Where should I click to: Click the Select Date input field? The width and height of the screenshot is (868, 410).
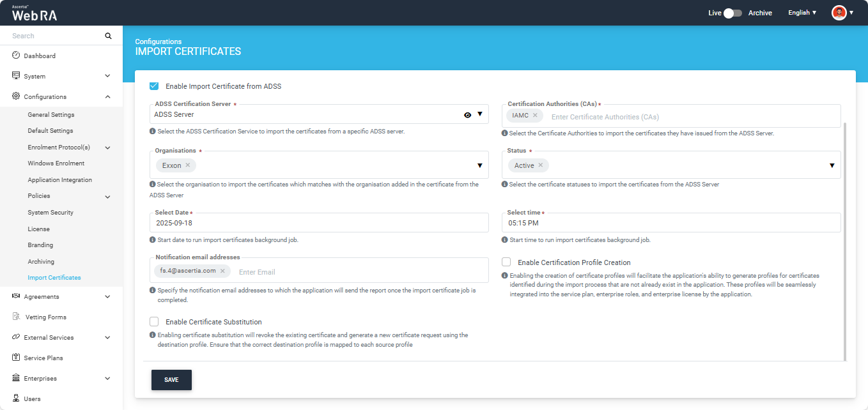point(320,224)
